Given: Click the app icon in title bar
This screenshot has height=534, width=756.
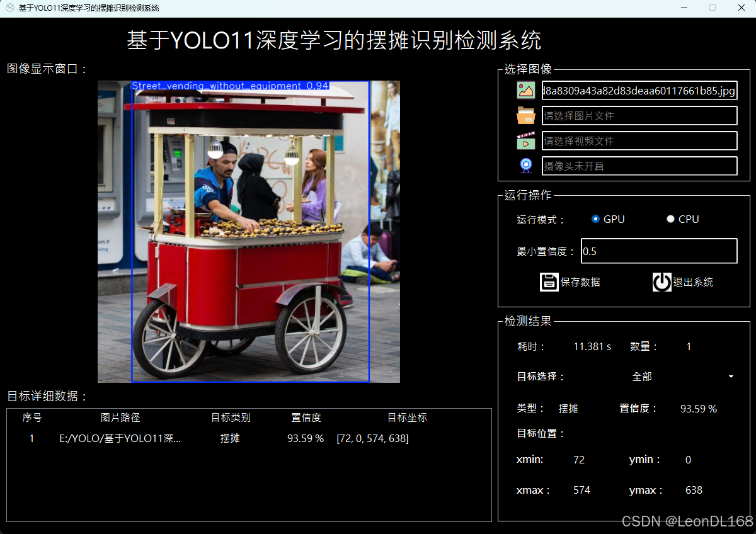Looking at the screenshot, I should pos(10,8).
